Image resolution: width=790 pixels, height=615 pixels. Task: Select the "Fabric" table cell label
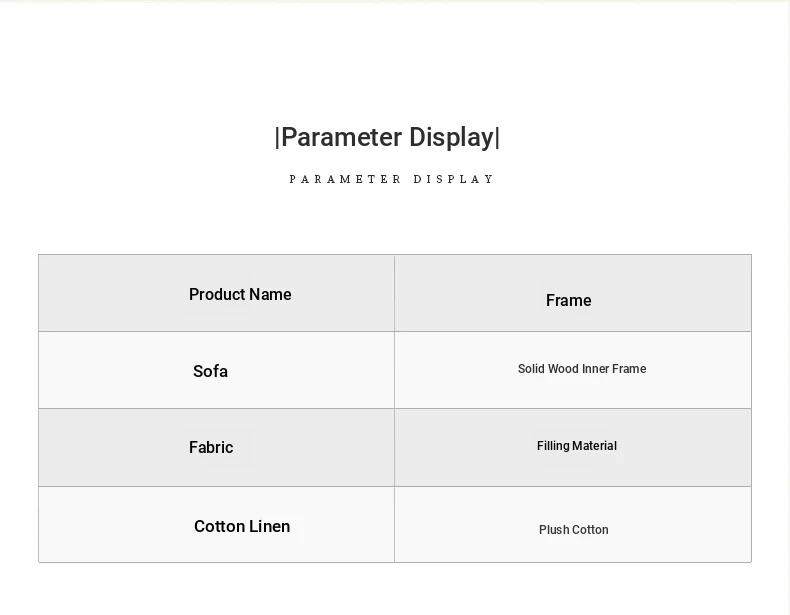[211, 448]
